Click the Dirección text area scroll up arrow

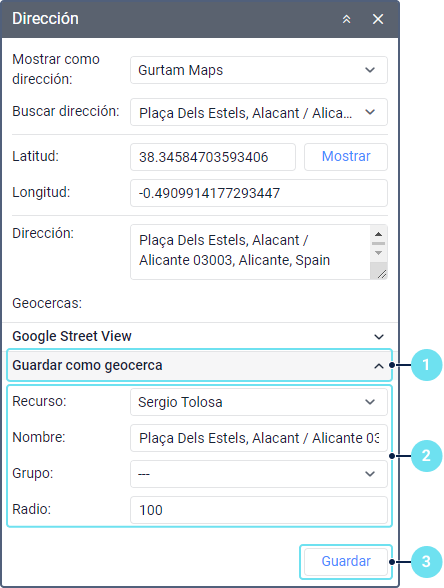(378, 234)
